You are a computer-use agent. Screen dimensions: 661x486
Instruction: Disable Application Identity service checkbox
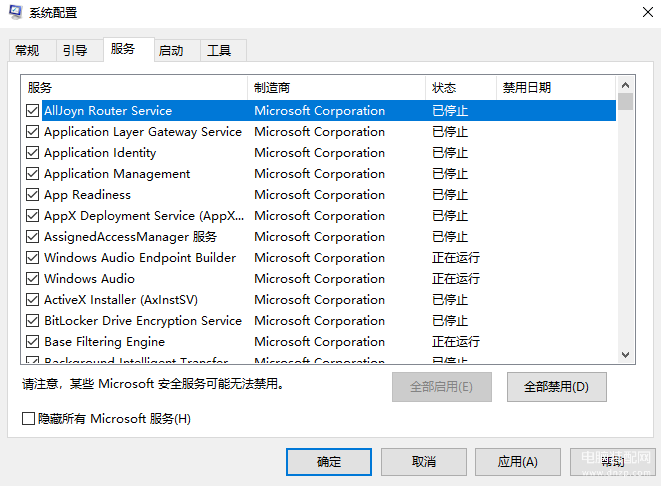click(x=32, y=153)
